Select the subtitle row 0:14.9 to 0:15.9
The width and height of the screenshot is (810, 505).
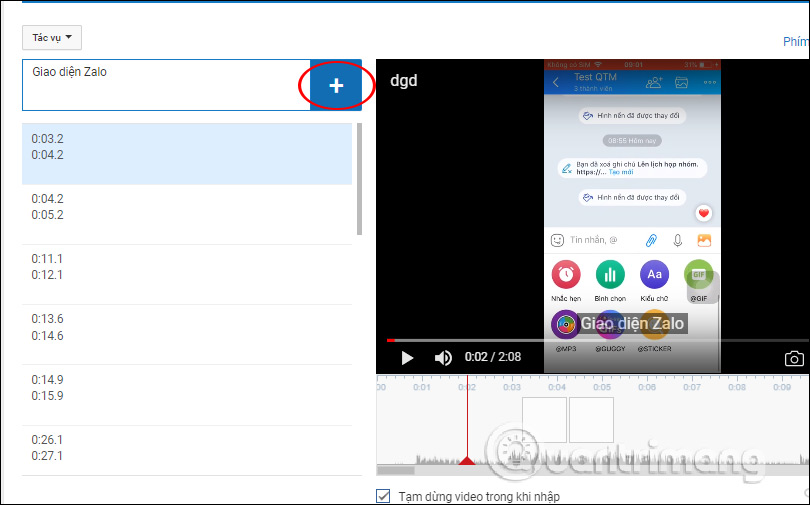click(x=187, y=395)
